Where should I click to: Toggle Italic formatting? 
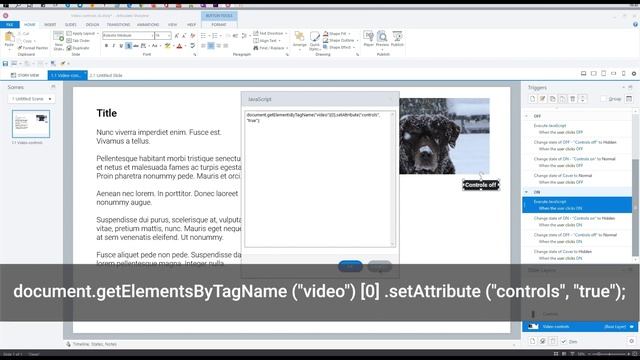114,46
